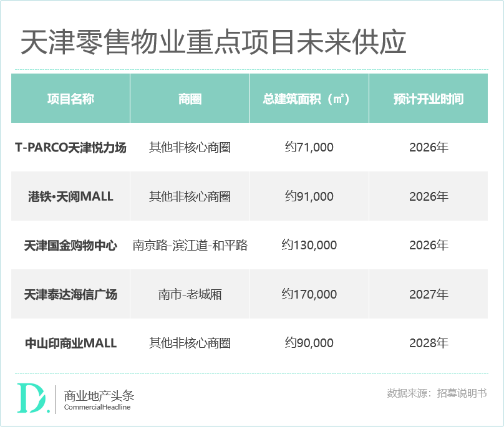The image size is (504, 427).
Task: Click 2026年 in the 天津国金购物中心 row
Action: [x=429, y=246]
